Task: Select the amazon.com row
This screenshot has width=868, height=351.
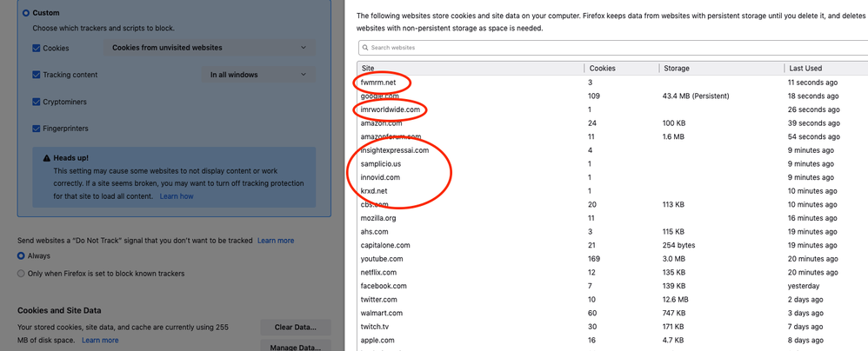Action: point(613,123)
